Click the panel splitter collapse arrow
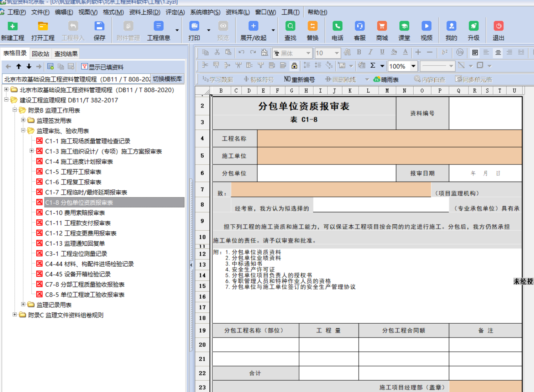 click(x=191, y=265)
